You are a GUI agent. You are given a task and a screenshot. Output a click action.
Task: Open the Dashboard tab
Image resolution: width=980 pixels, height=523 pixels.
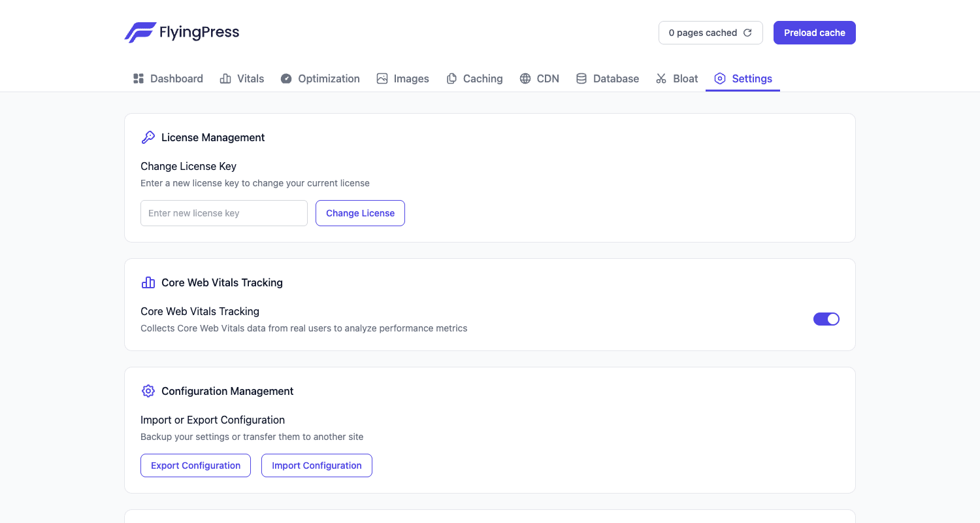point(168,78)
